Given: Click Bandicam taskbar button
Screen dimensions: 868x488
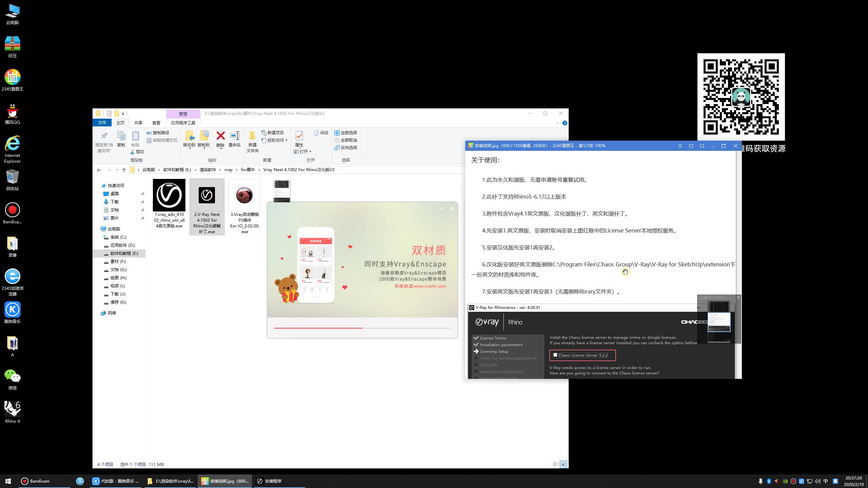Looking at the screenshot, I should click(44, 481).
